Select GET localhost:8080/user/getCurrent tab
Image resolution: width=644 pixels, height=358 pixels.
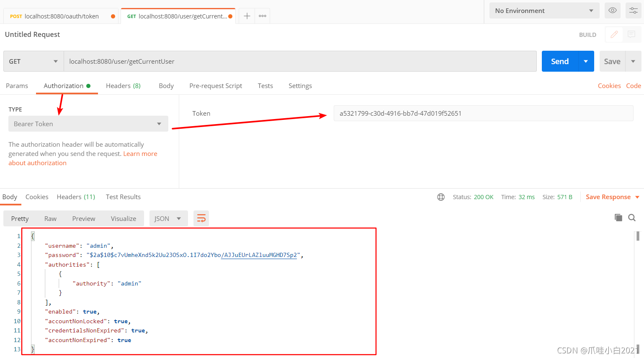(x=178, y=16)
